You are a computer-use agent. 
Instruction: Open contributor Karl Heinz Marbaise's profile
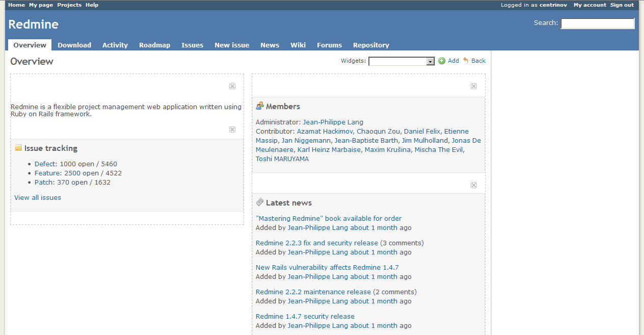[329, 150]
